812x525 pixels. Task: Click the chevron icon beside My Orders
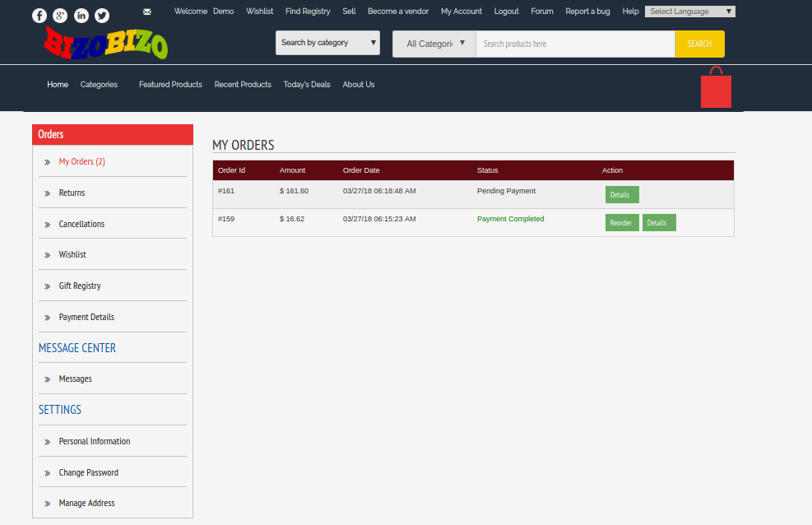[47, 162]
